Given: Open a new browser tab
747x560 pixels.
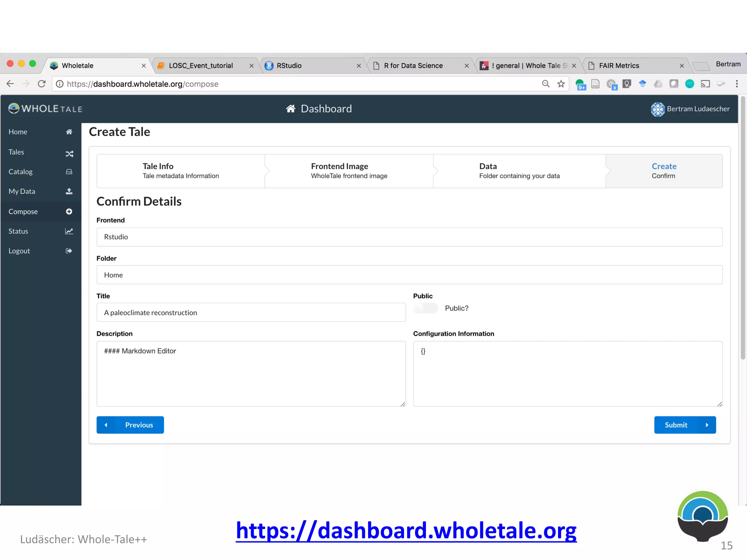Looking at the screenshot, I should 701,66.
